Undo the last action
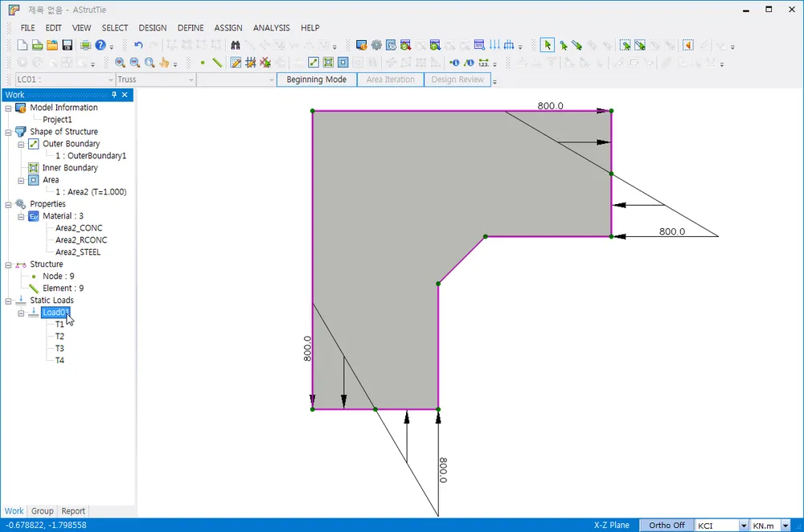The height and width of the screenshot is (532, 804). (138, 45)
